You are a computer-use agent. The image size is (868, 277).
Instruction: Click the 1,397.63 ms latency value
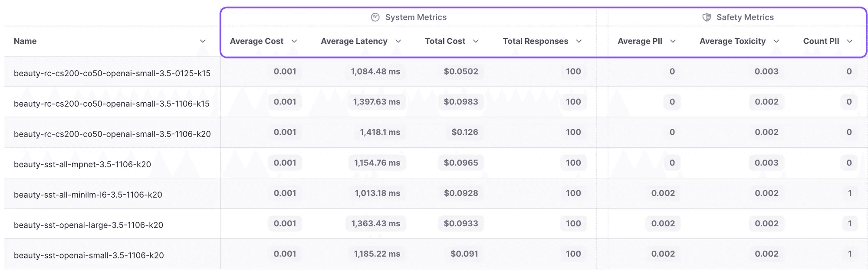(x=376, y=102)
